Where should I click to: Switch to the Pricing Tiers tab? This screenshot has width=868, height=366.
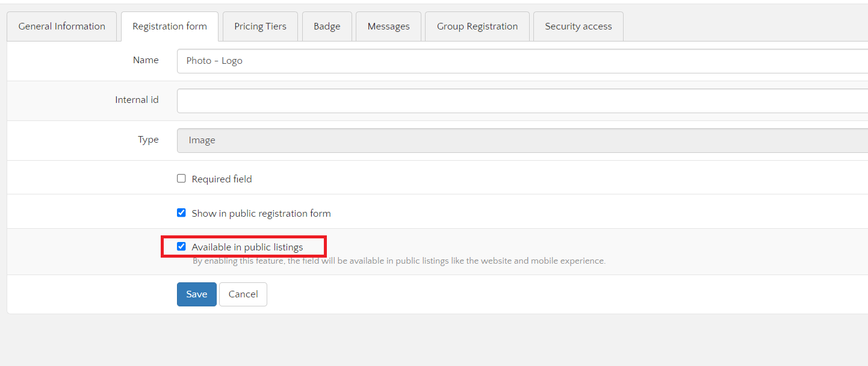click(x=260, y=26)
